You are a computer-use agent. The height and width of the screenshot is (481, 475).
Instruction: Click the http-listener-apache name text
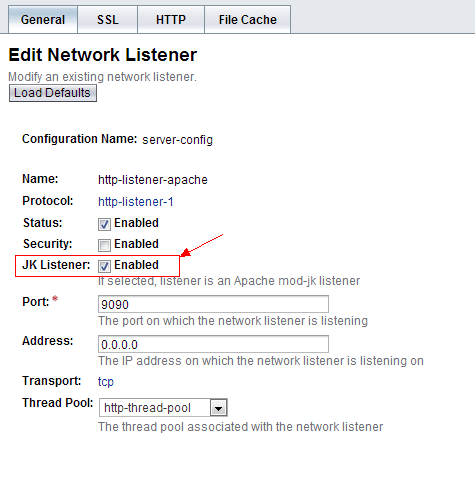[153, 180]
